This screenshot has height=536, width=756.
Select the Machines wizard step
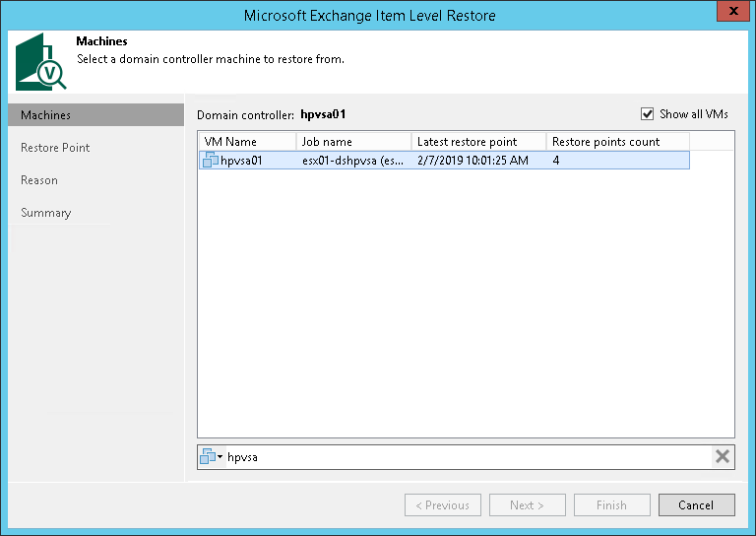[x=95, y=115]
